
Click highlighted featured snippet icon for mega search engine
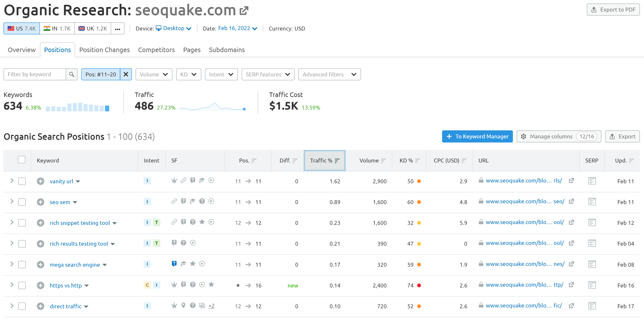(174, 264)
